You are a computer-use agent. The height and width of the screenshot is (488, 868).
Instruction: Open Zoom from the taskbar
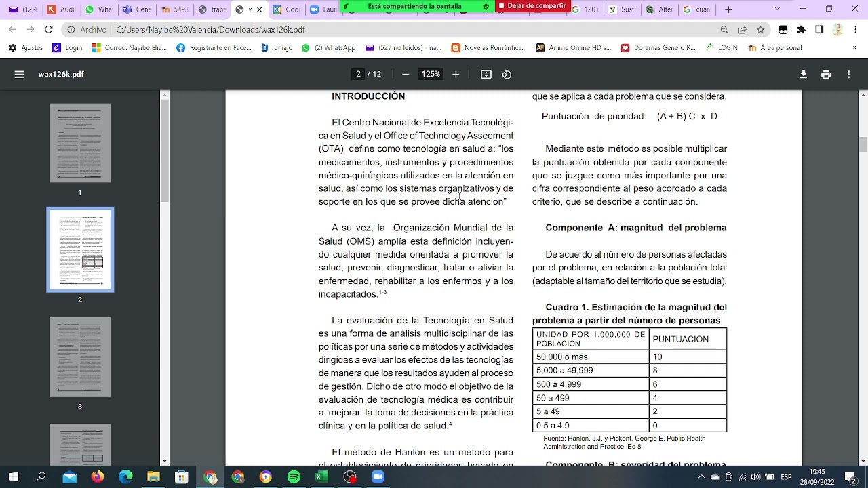click(x=378, y=477)
